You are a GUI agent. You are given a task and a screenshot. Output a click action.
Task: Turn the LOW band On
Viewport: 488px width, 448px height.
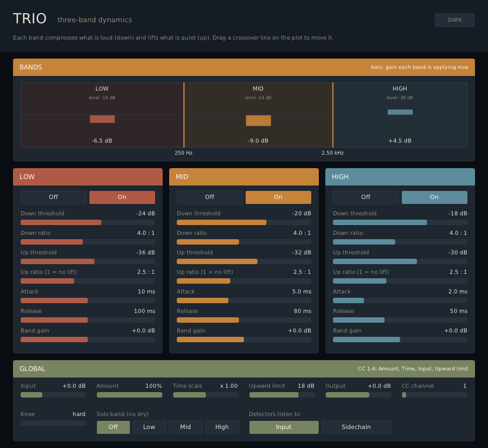pos(122,197)
